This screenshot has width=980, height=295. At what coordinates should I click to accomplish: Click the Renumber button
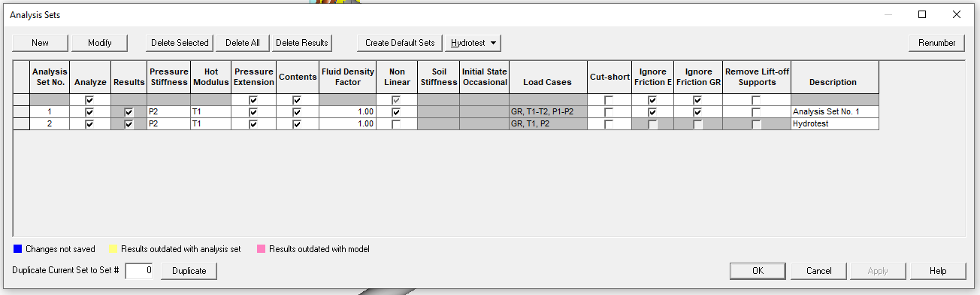(x=937, y=43)
